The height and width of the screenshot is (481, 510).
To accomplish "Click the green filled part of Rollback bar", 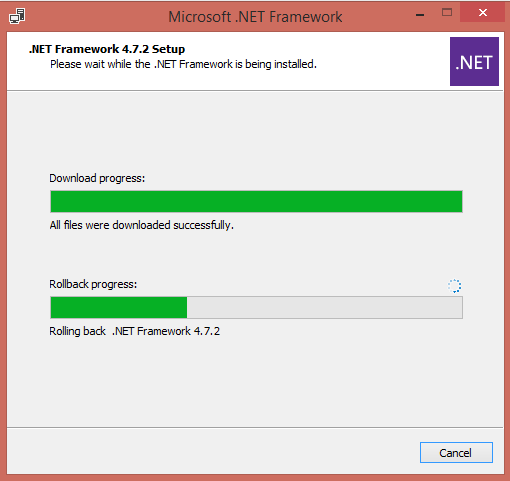I will pyautogui.click(x=119, y=307).
